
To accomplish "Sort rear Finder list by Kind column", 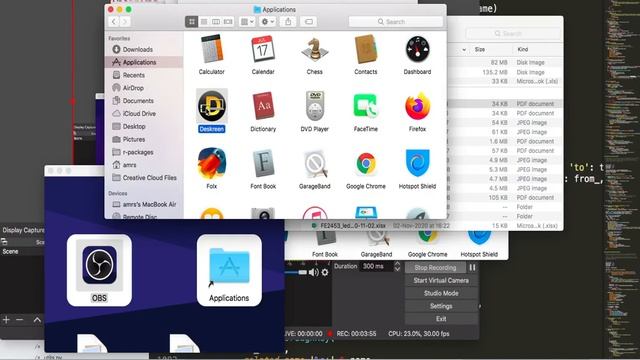I will point(522,49).
